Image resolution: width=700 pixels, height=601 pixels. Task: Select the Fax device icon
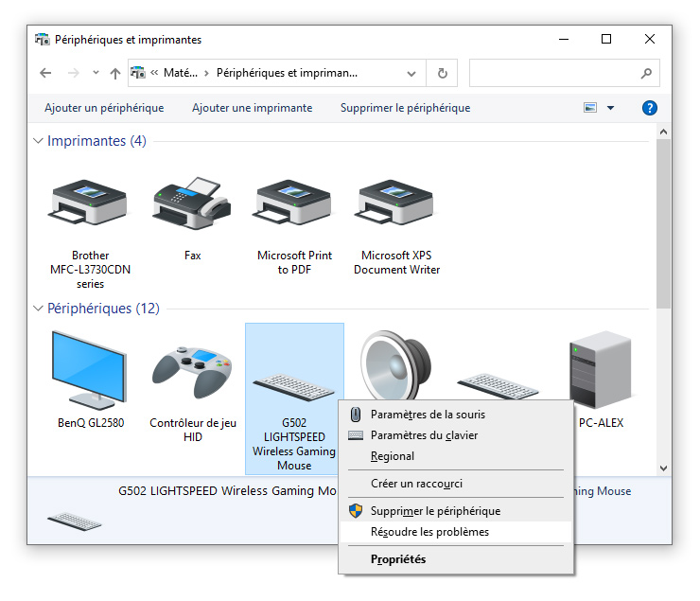(191, 203)
